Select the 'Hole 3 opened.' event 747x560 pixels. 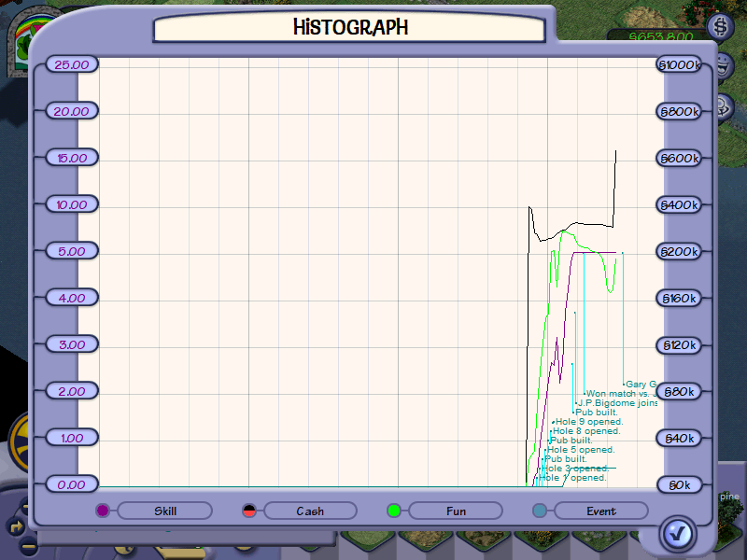(575, 469)
